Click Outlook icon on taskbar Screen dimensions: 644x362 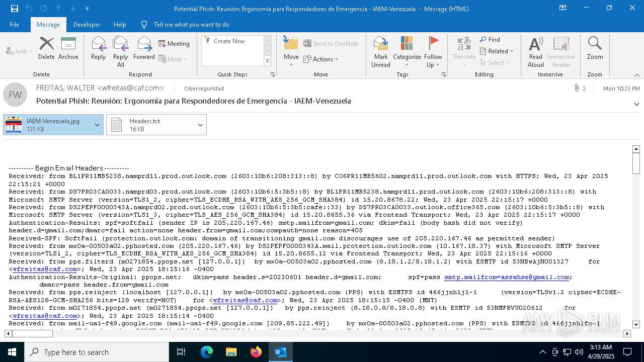click(281, 352)
